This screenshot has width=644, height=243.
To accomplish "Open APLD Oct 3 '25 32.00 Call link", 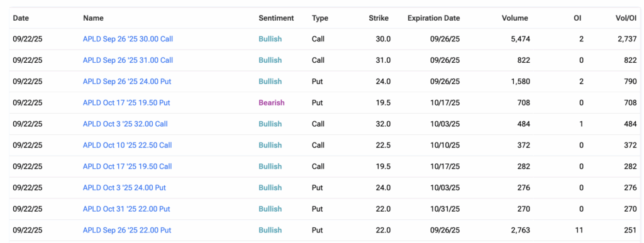I will coord(125,124).
